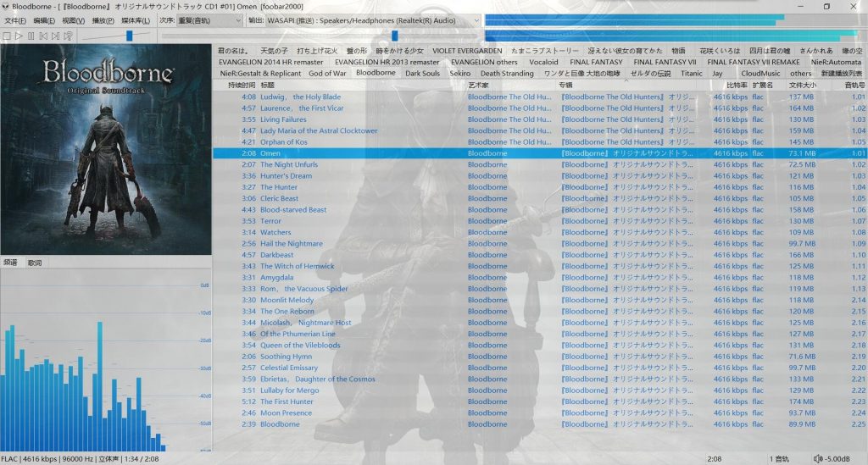This screenshot has width=868, height=465.
Task: Open the 视图(V) menu
Action: coord(73,20)
